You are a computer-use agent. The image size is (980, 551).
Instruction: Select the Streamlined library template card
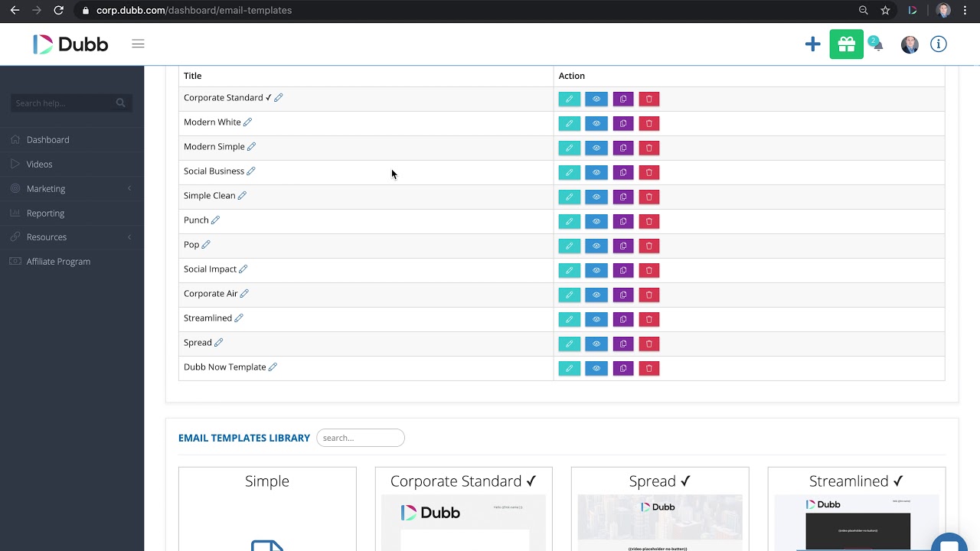click(857, 509)
